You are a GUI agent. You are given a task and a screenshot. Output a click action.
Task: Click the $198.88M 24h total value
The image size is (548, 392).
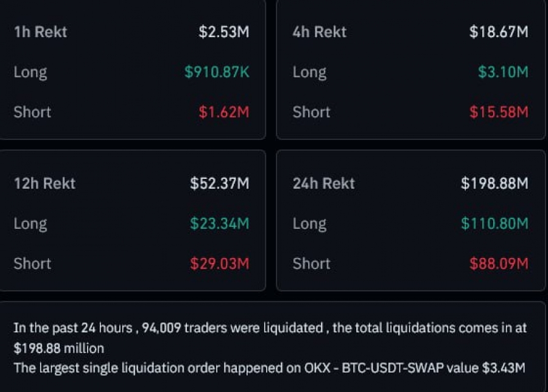494,183
